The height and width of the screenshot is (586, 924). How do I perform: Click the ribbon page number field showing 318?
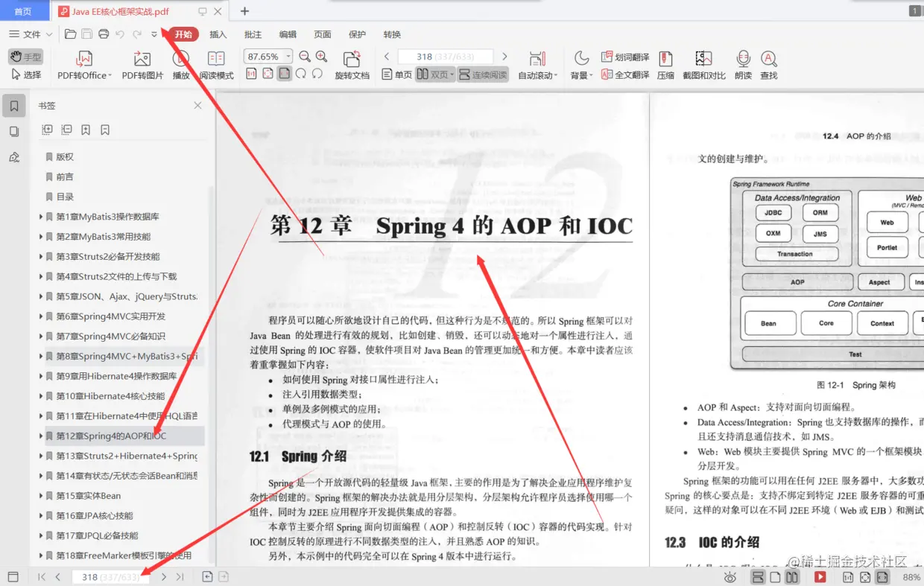point(446,57)
